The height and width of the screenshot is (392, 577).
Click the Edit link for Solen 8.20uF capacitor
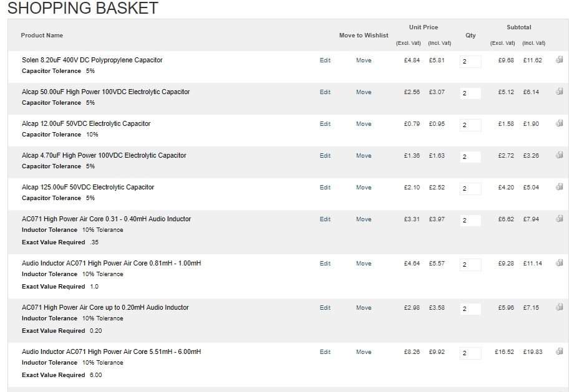[x=325, y=60]
